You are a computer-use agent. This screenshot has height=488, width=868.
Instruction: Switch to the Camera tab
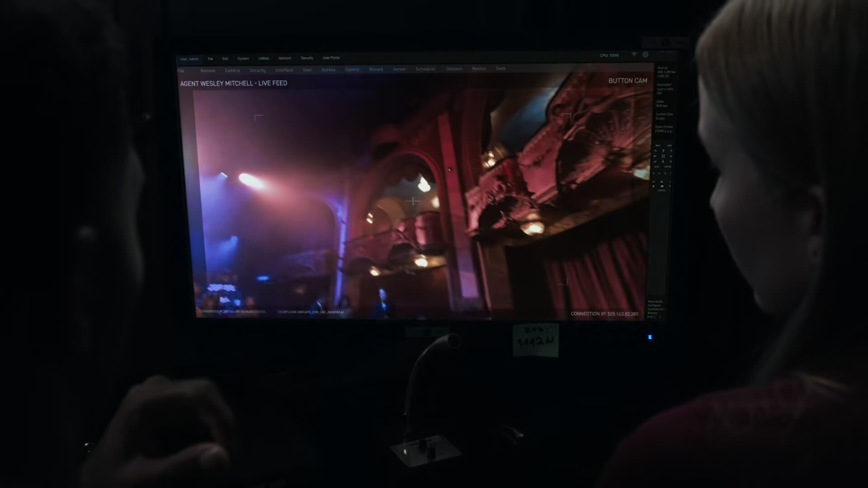pyautogui.click(x=232, y=70)
